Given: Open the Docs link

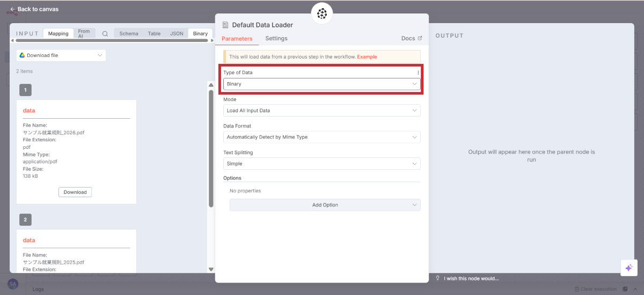Looking at the screenshot, I should pyautogui.click(x=411, y=39).
